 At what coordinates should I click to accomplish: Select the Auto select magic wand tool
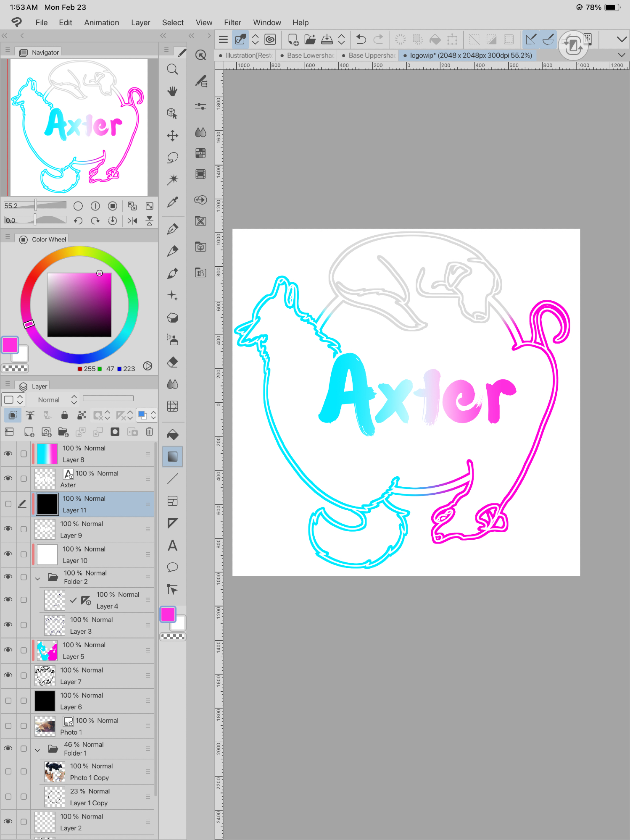172,180
